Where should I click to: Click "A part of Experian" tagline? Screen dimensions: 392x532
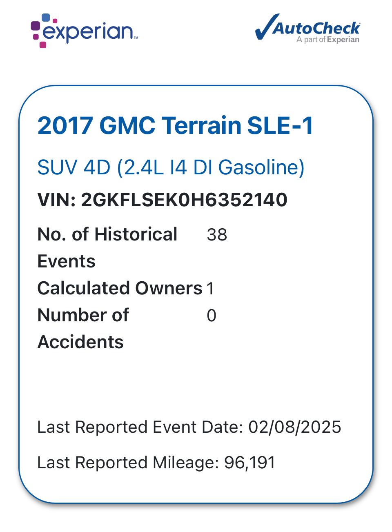pos(328,40)
